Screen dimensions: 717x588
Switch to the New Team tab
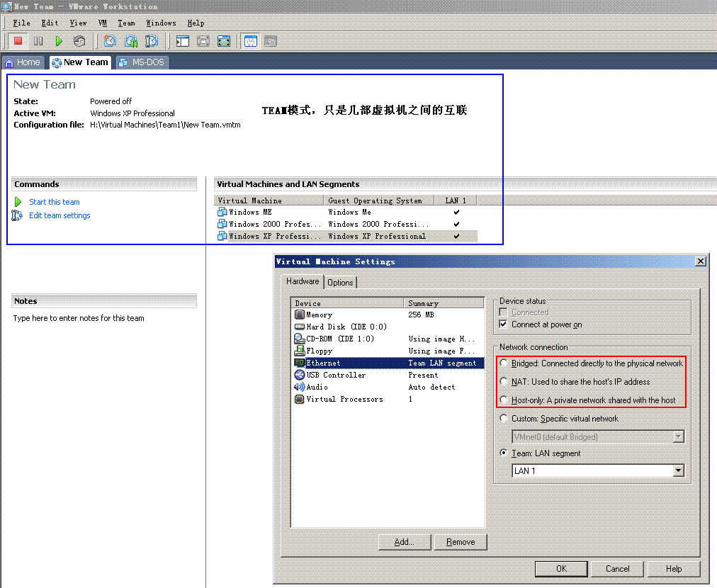tap(81, 62)
